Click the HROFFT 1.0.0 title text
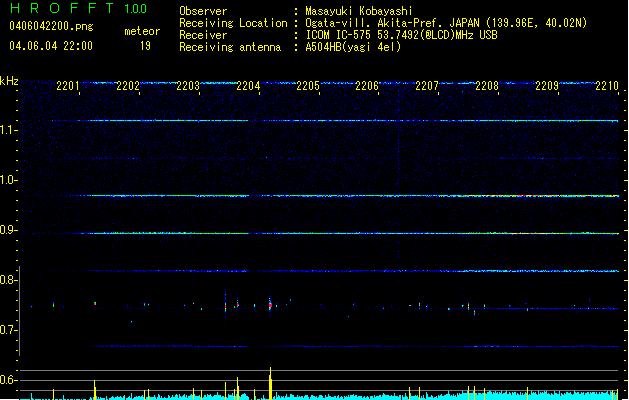This screenshot has height=400, width=629. coord(78,8)
